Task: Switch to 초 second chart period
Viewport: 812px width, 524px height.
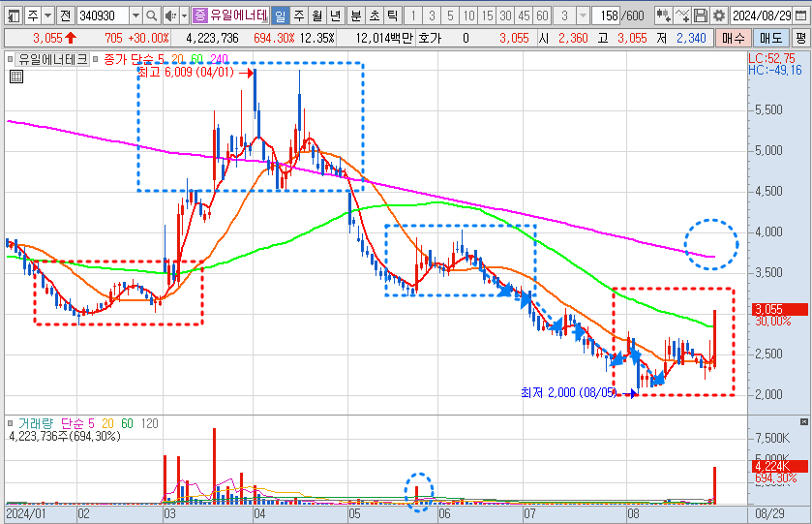Action: [375, 16]
